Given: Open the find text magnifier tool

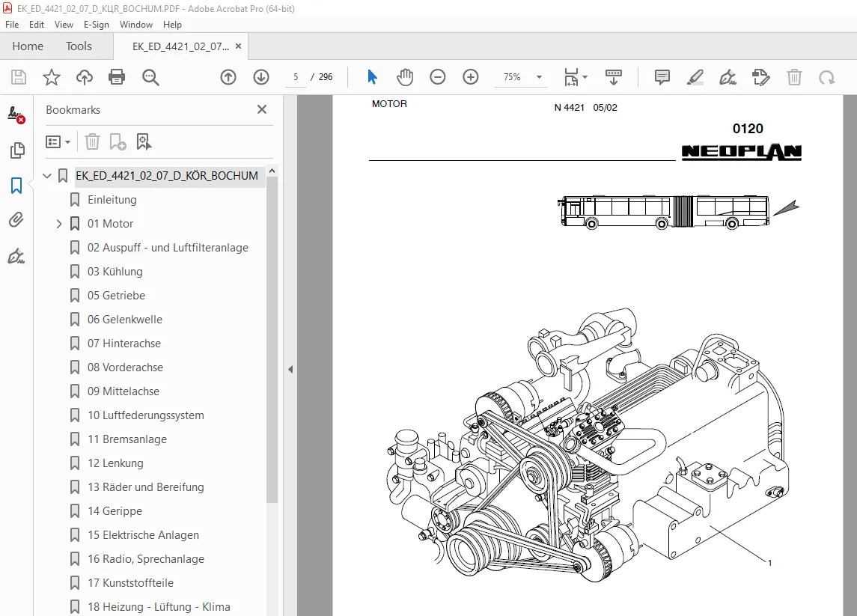Looking at the screenshot, I should pos(150,77).
